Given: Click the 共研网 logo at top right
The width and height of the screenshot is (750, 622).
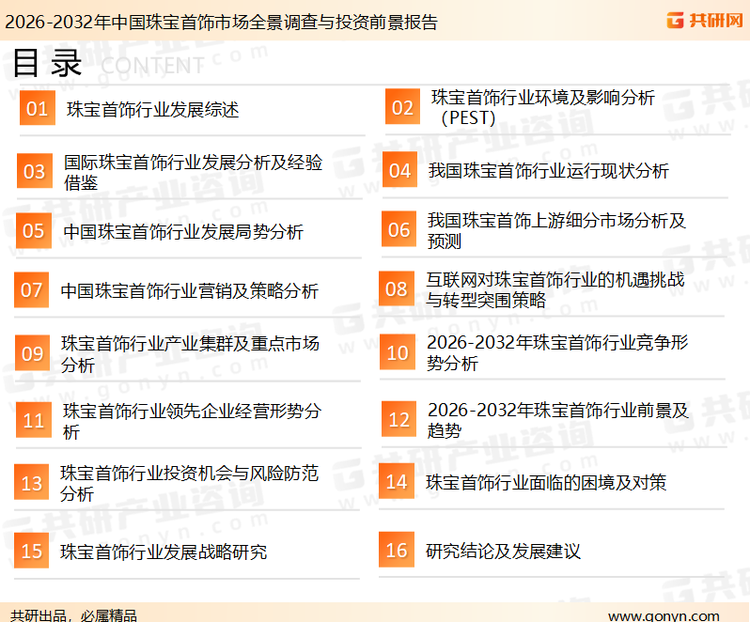Looking at the screenshot, I should (705, 20).
